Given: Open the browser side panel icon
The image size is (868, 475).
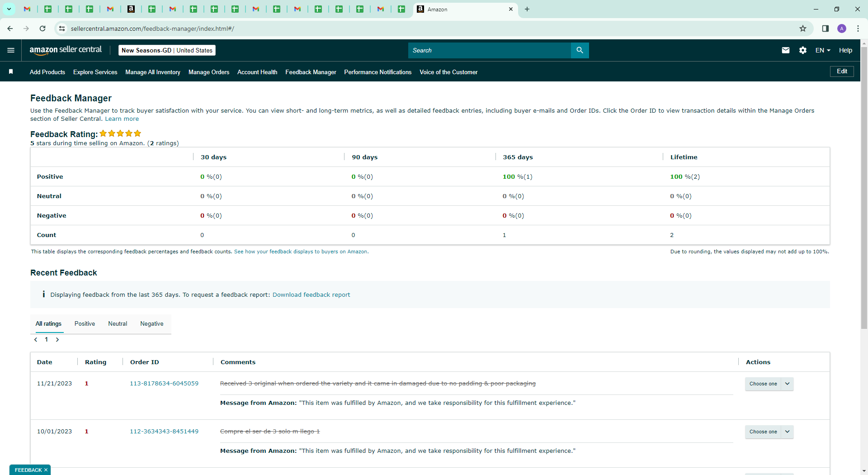Looking at the screenshot, I should [x=826, y=28].
